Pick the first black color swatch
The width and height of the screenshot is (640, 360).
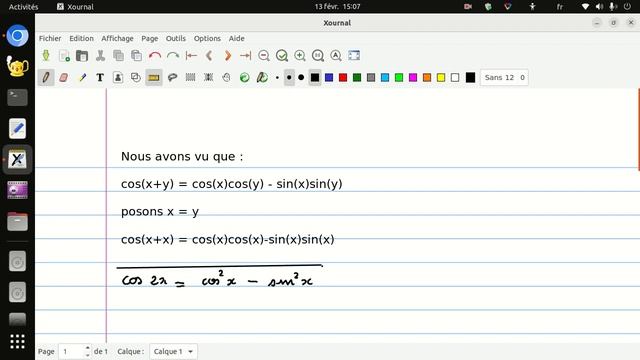click(315, 78)
